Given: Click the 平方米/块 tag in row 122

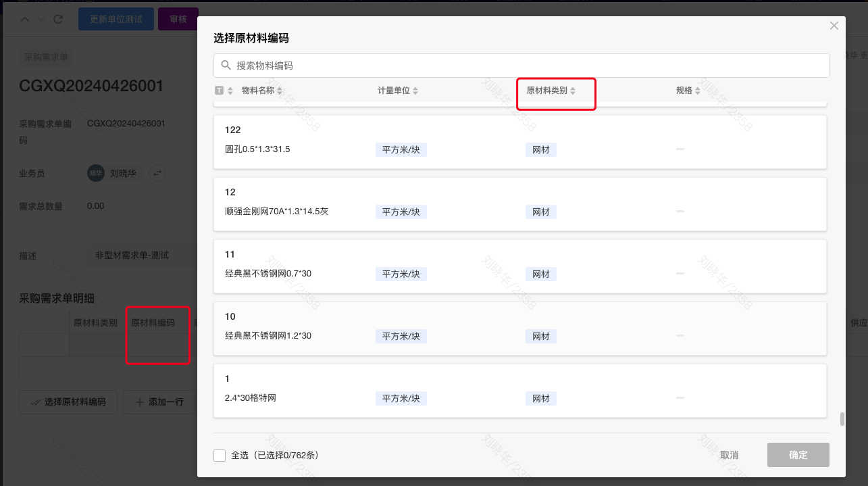Looking at the screenshot, I should coord(401,149).
